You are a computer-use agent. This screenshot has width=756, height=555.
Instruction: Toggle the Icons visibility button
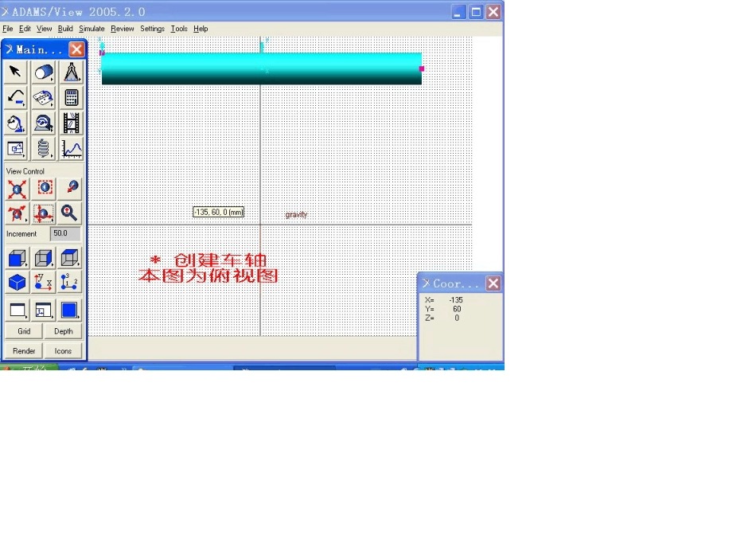[63, 351]
